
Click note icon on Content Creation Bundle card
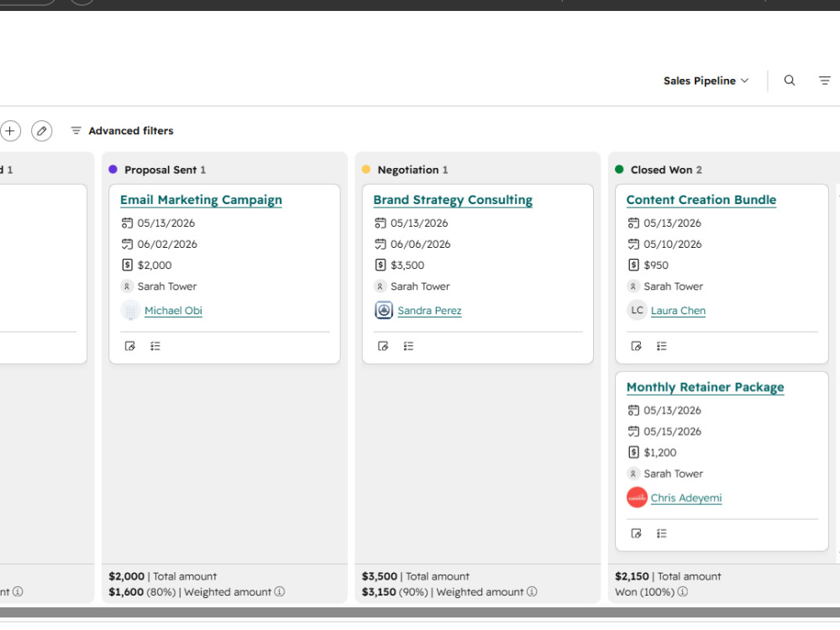pos(637,346)
